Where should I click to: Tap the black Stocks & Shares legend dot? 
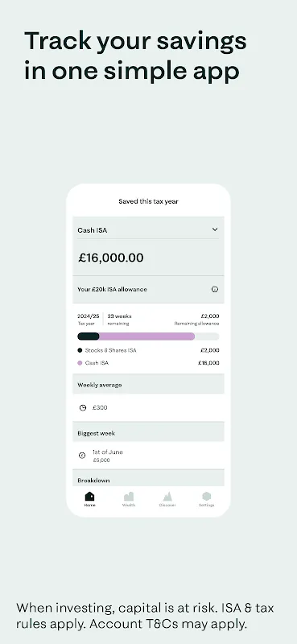(x=80, y=350)
